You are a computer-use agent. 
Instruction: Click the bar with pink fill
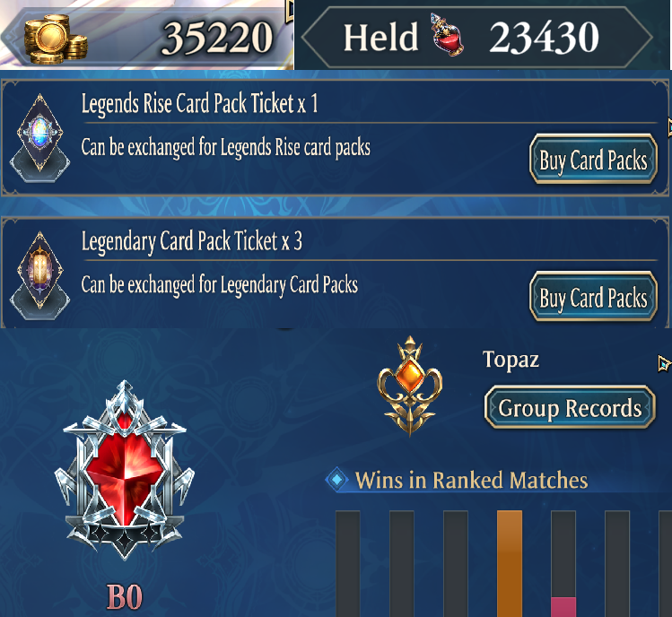pos(563,563)
